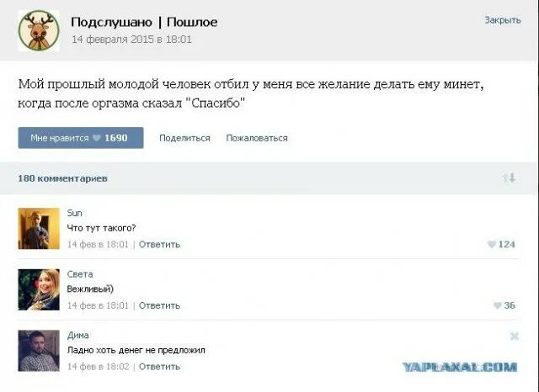Screen dimensions: 539x392
Task: Reply to Sun's comment with Ответить
Action: [159, 245]
